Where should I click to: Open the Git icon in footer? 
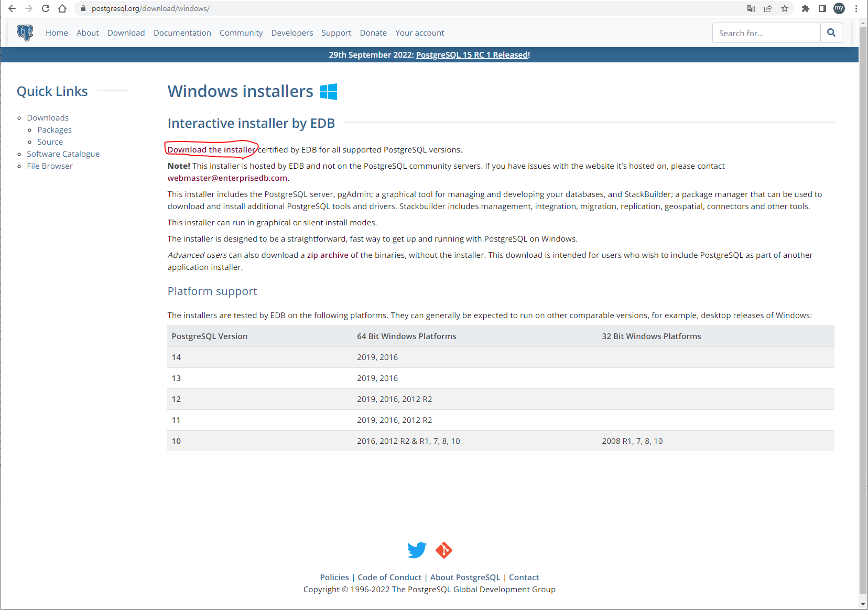click(444, 550)
